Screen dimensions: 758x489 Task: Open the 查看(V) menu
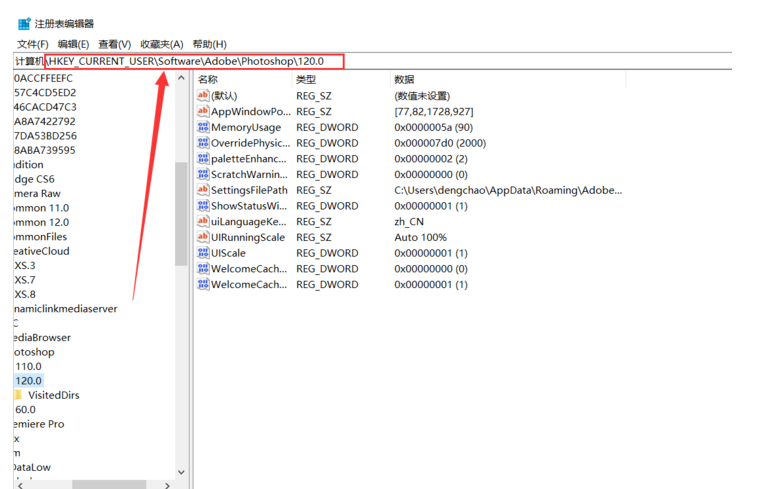115,44
